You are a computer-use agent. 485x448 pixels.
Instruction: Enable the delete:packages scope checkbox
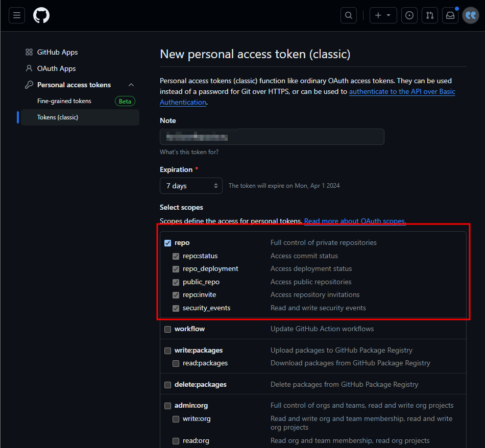(x=167, y=385)
